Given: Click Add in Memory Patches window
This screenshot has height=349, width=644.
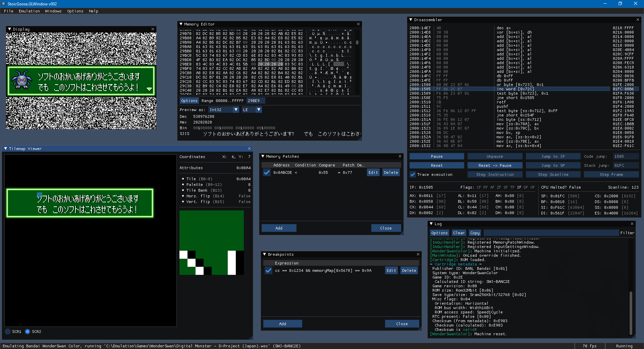Looking at the screenshot, I should pyautogui.click(x=279, y=228).
